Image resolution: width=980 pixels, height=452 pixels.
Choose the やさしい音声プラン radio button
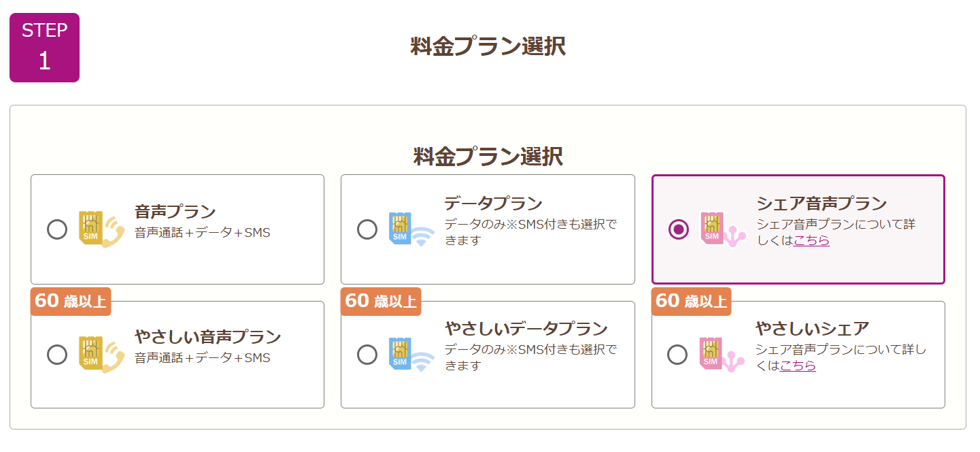pos(57,355)
